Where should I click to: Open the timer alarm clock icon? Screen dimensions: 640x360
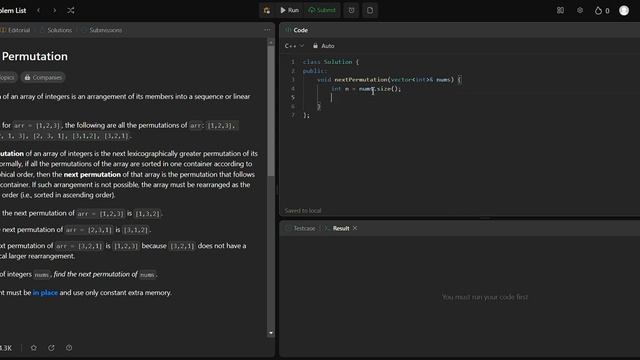click(351, 10)
